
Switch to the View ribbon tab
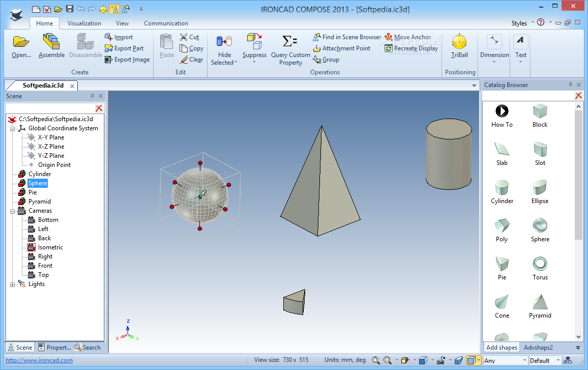[x=122, y=23]
